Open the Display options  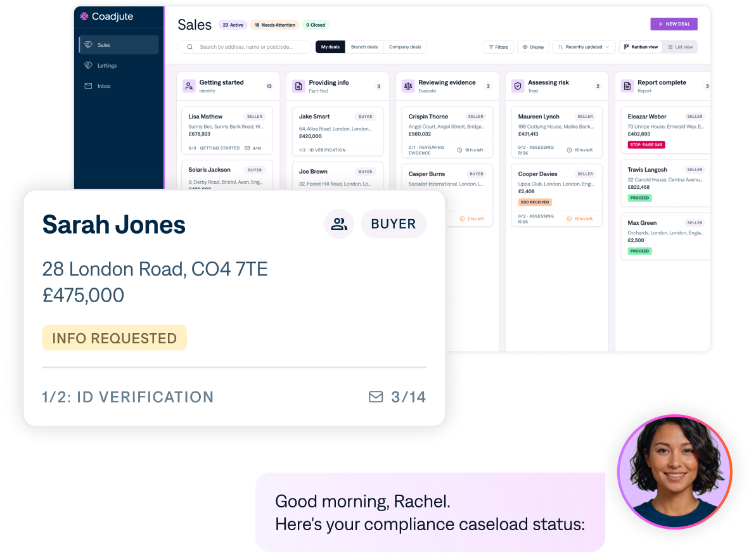click(x=533, y=47)
